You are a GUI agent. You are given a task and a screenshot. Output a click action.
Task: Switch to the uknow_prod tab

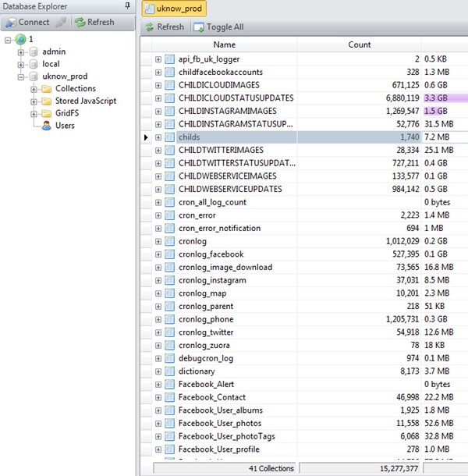[174, 9]
